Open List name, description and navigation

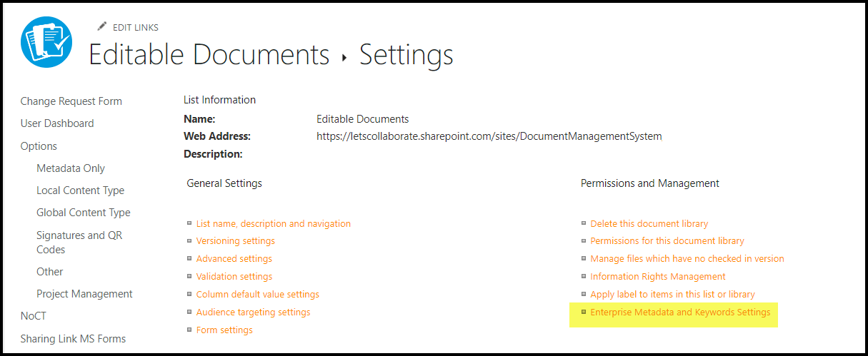(273, 223)
